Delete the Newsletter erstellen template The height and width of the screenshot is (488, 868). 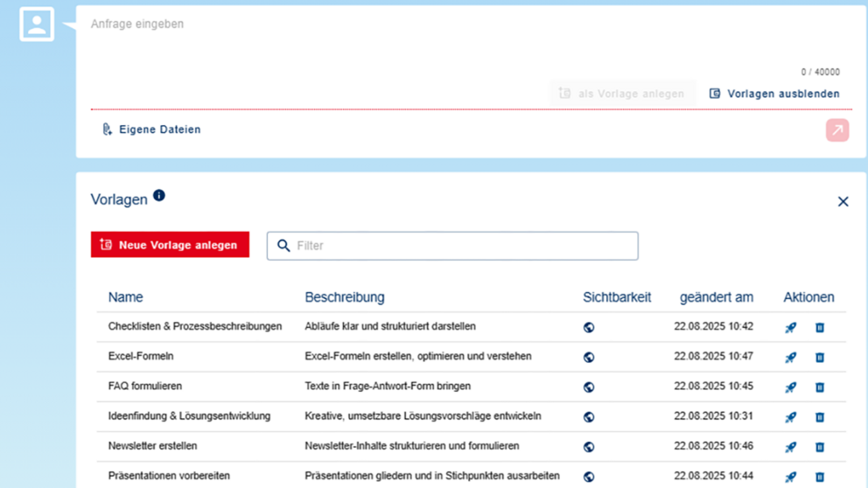click(820, 447)
